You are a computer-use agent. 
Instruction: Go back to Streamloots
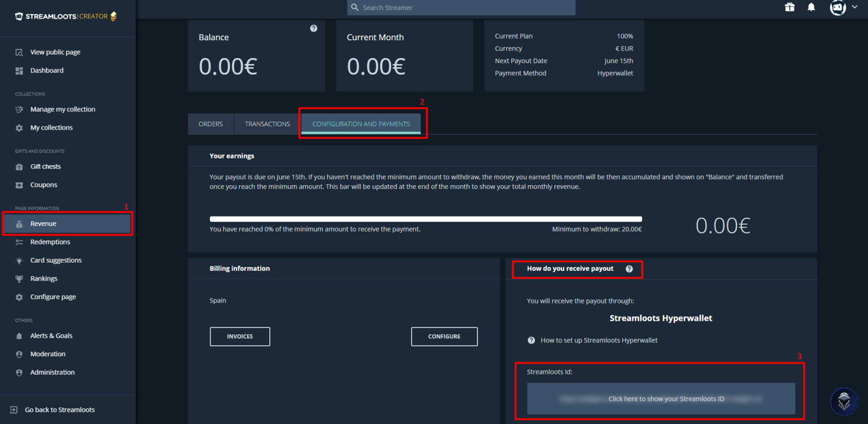click(x=60, y=410)
